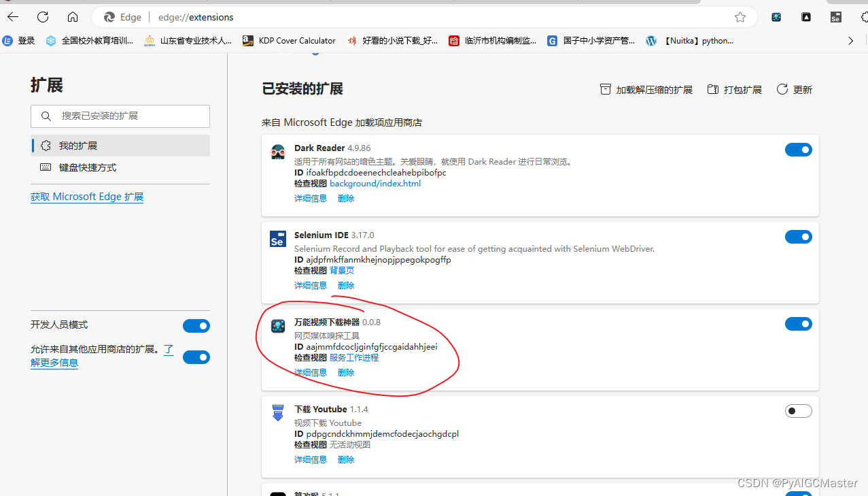Click the 万能视频下载神器 extension icon in list
This screenshot has height=496, width=868.
click(x=277, y=326)
